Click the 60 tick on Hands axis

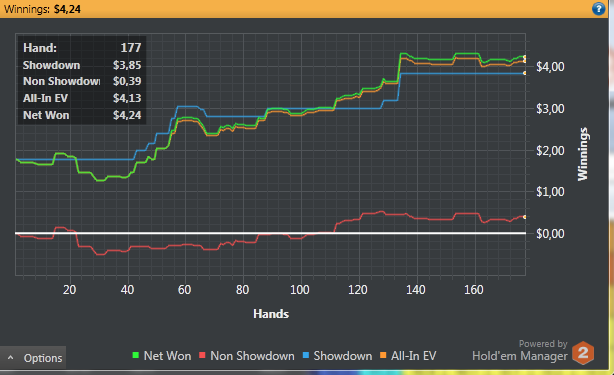[x=184, y=290]
